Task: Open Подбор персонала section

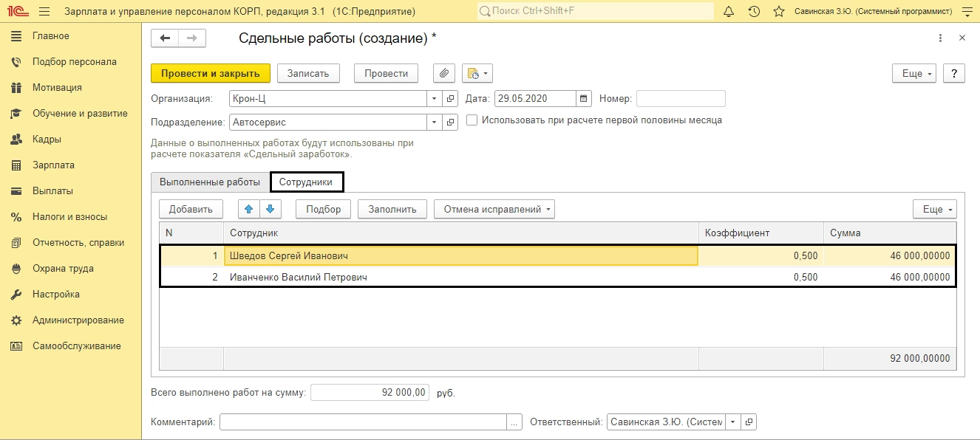Action: point(75,62)
